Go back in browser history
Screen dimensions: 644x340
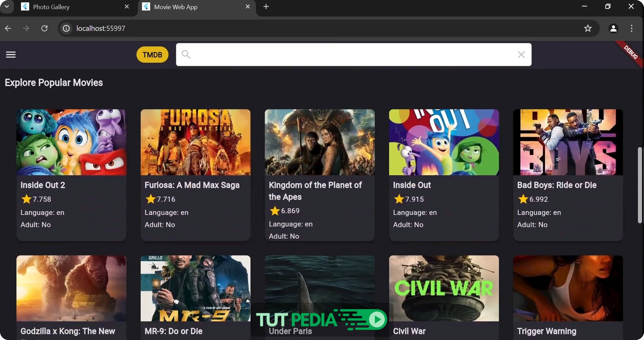point(8,28)
